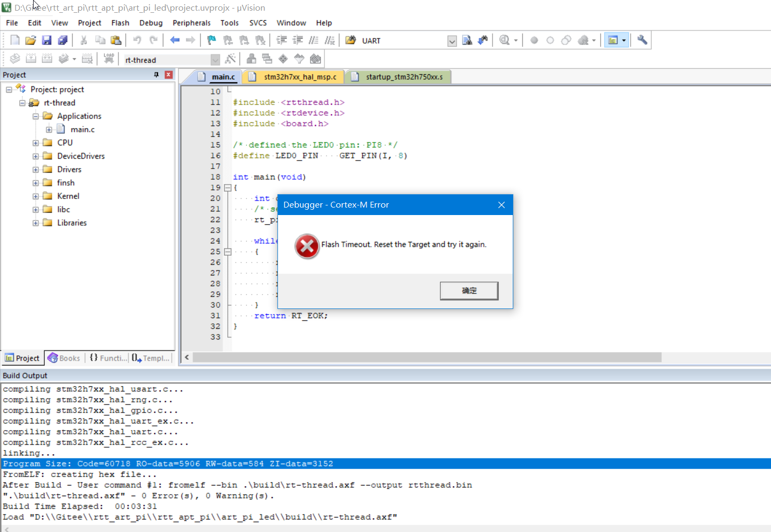Select the libc folder in tree
This screenshot has height=532, width=771.
click(63, 210)
